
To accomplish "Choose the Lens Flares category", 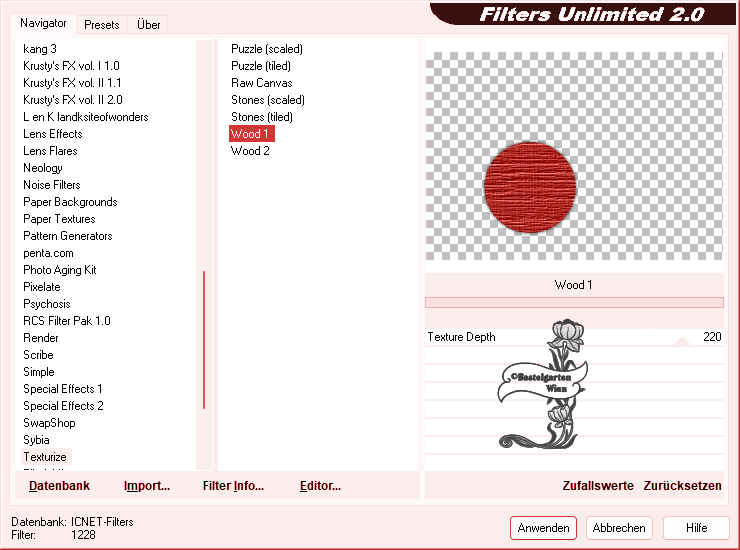I will 50,151.
